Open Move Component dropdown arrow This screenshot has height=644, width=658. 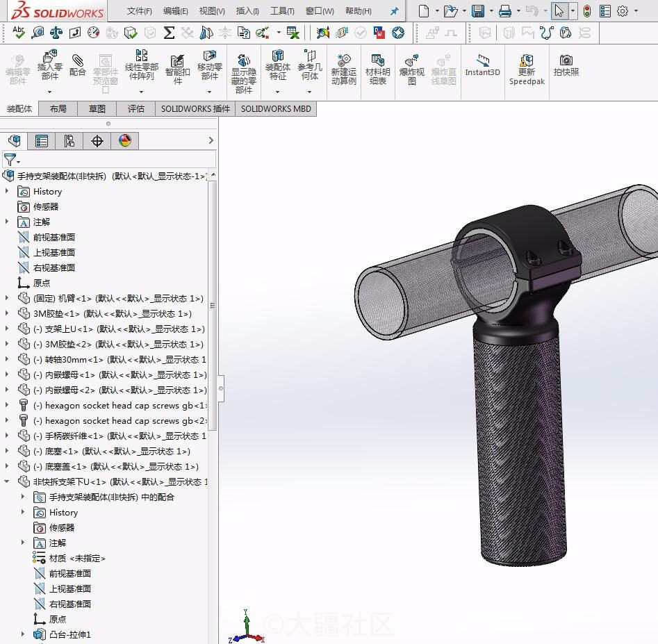tap(209, 92)
